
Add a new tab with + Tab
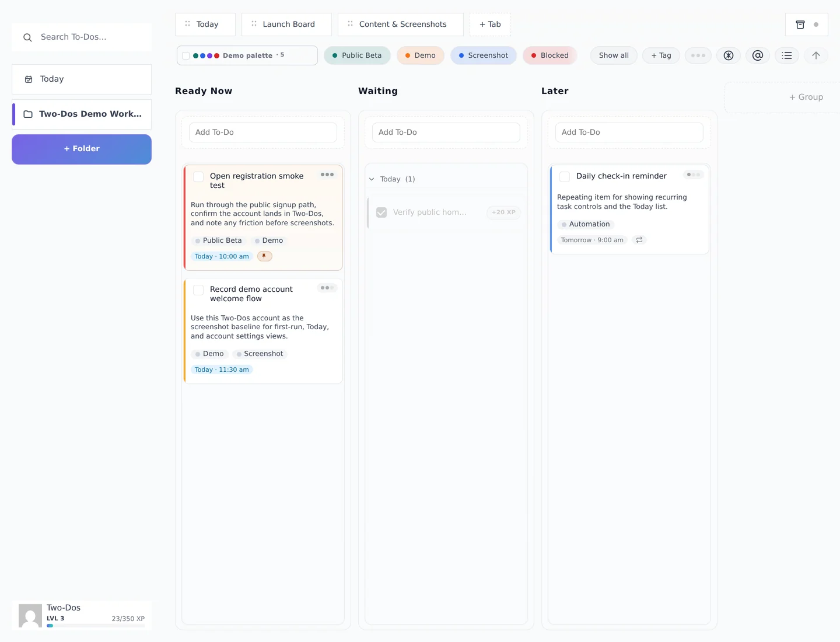tap(490, 25)
